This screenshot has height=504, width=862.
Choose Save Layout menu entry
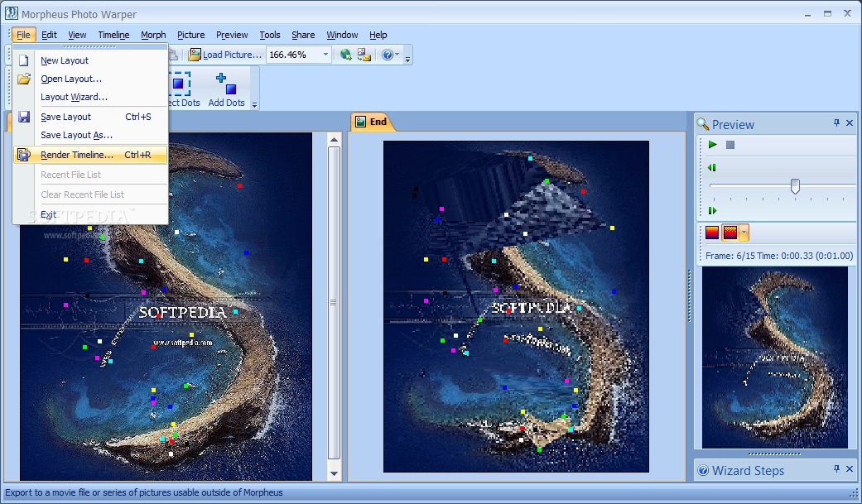[x=90, y=117]
